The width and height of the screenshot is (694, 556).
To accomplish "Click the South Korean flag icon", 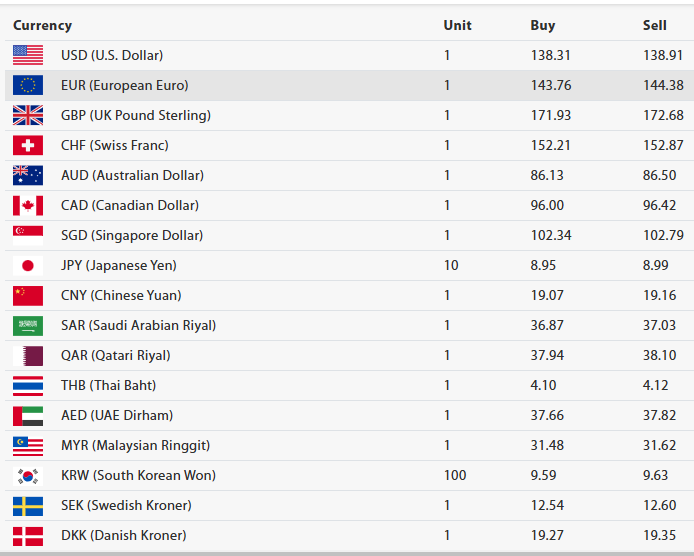I will (x=28, y=475).
